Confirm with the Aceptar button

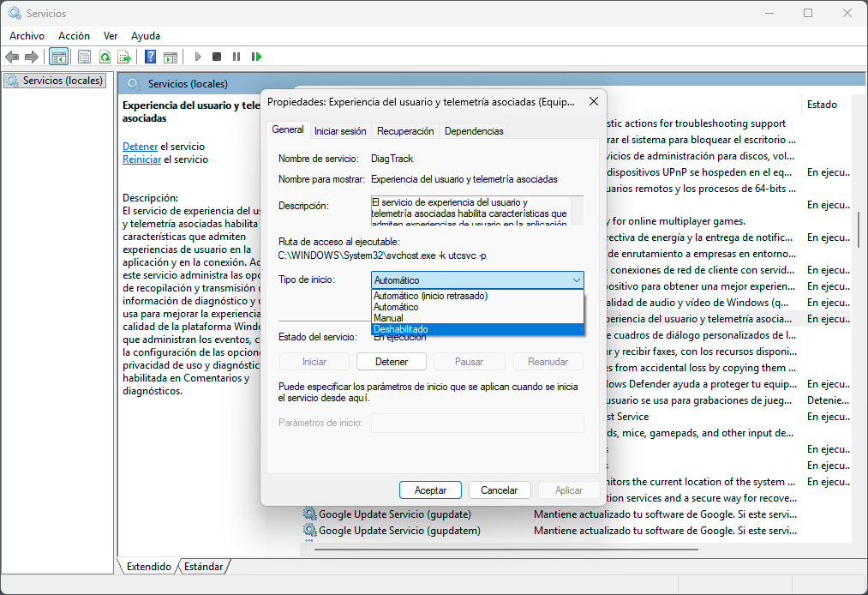click(430, 490)
